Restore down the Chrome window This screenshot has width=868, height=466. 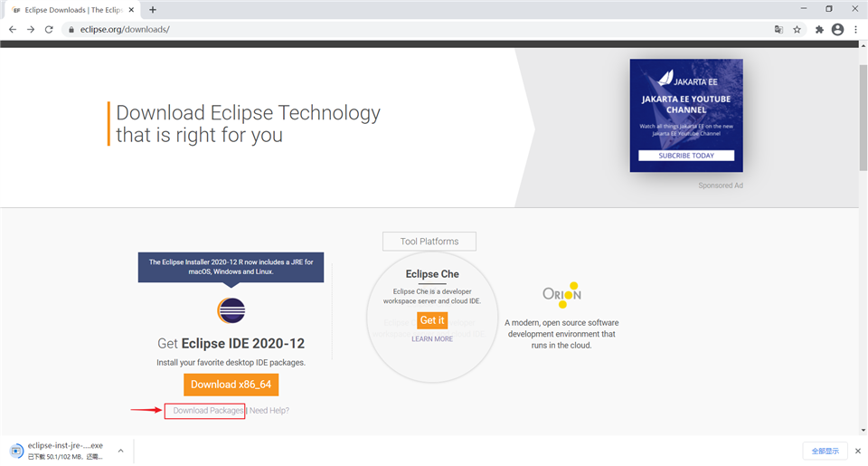tap(829, 9)
